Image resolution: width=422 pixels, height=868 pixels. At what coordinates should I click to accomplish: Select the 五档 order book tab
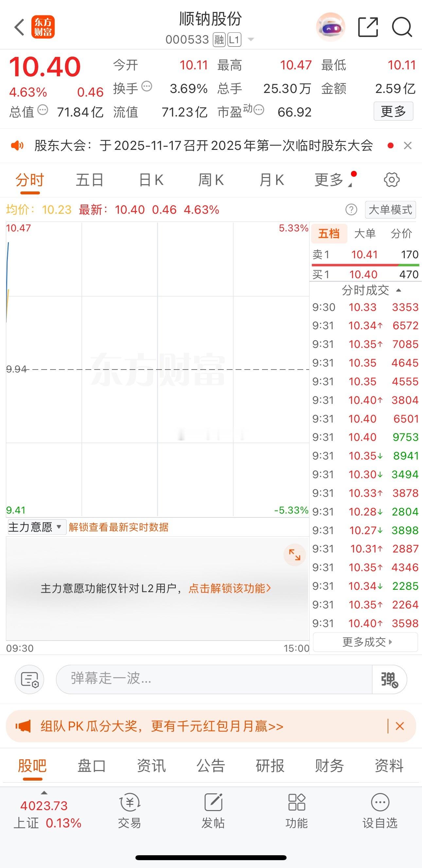click(329, 233)
